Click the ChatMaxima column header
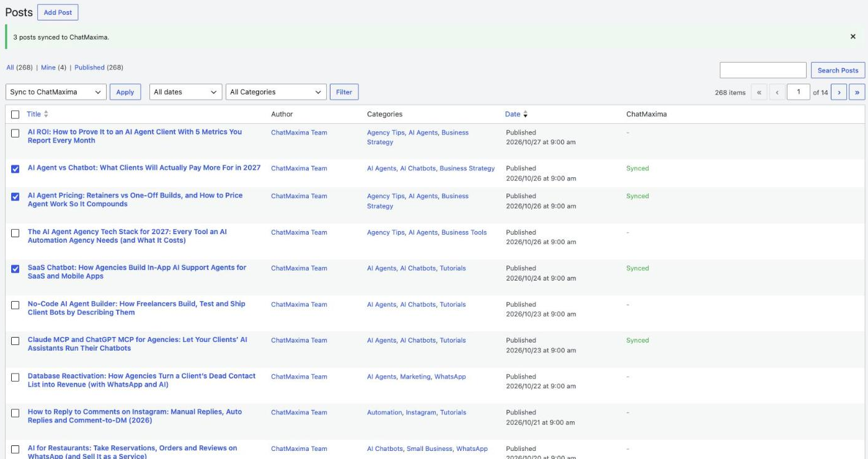The width and height of the screenshot is (868, 459). pos(647,114)
